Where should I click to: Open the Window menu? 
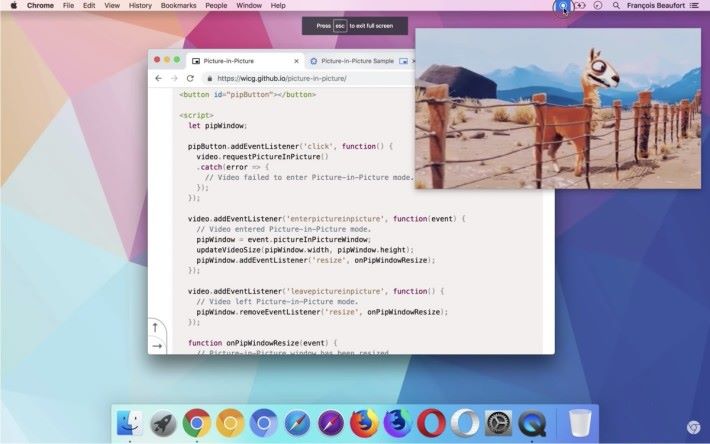tap(249, 5)
